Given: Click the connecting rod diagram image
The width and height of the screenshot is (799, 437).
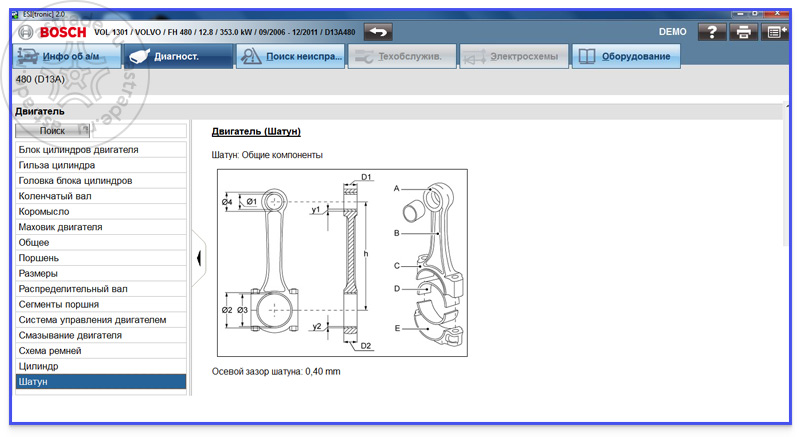Looking at the screenshot, I should 342,263.
